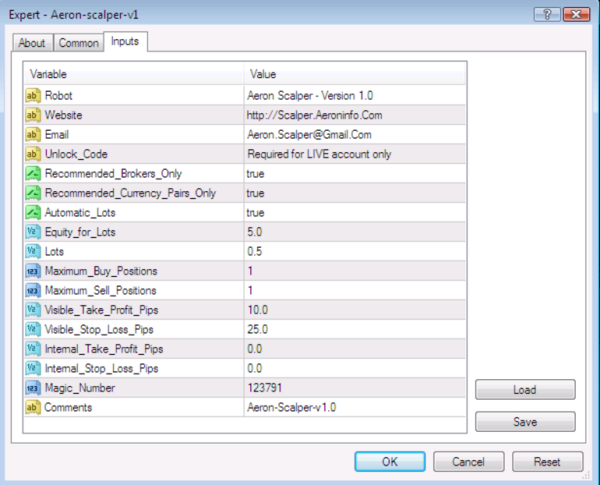This screenshot has height=485, width=600.
Task: Click the boolean icon beside Automatic_Lots
Action: pos(33,212)
